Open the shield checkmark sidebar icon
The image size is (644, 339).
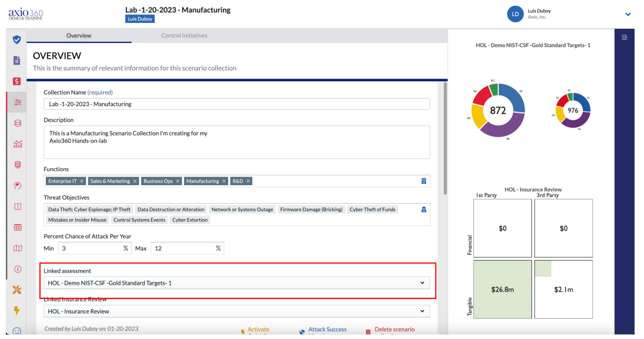click(x=17, y=40)
